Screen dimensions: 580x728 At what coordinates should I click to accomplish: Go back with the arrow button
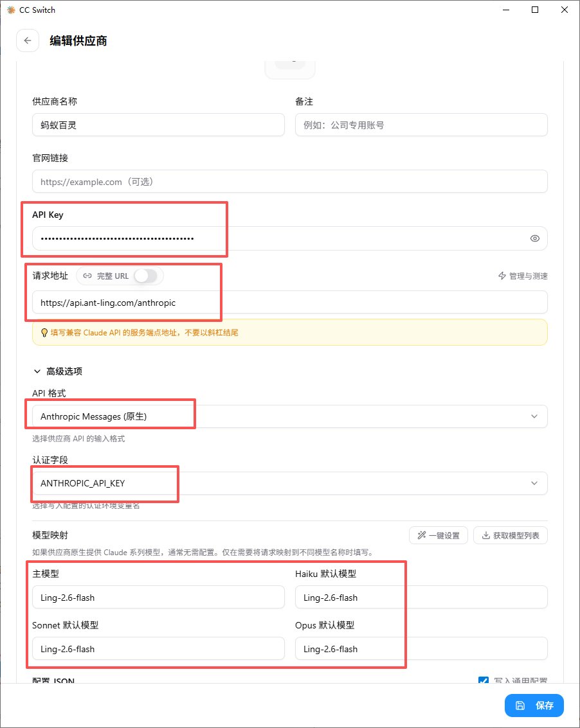(28, 41)
